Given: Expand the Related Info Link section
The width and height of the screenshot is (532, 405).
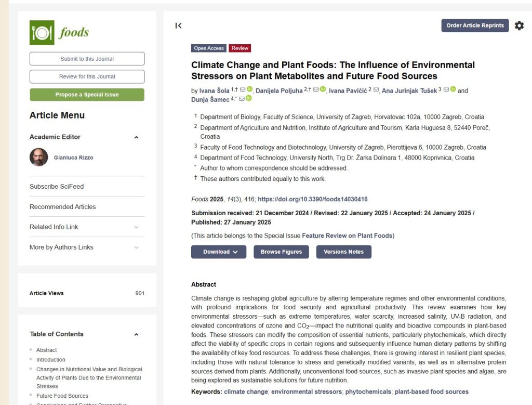Looking at the screenshot, I should click(136, 227).
